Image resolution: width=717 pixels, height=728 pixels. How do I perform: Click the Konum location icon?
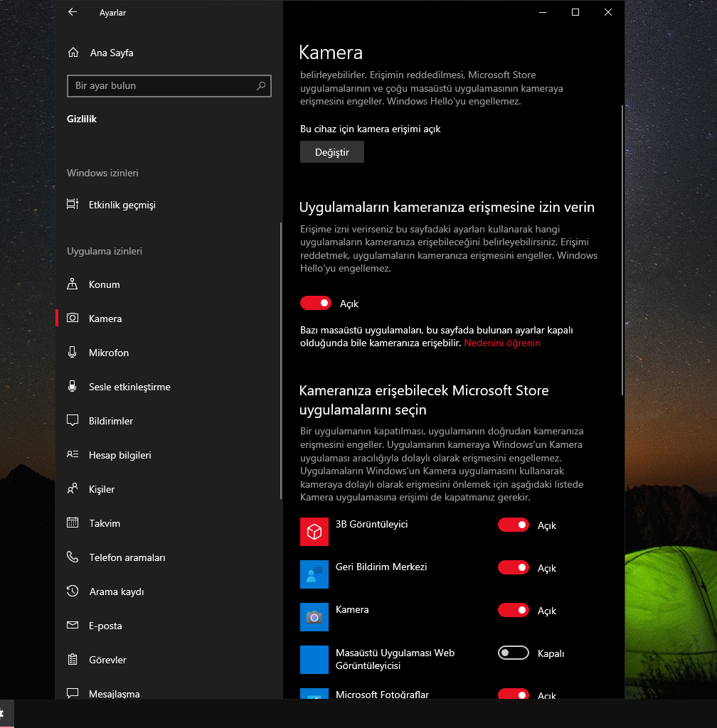pyautogui.click(x=73, y=284)
